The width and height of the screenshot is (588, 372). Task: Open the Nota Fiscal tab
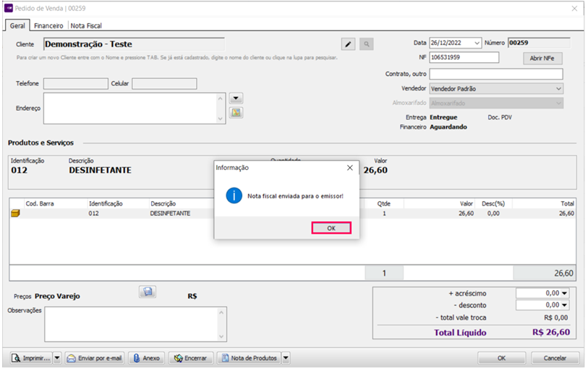85,25
